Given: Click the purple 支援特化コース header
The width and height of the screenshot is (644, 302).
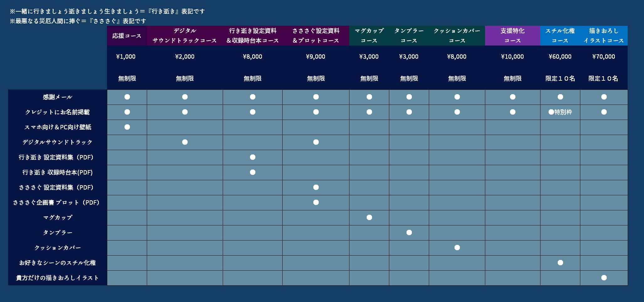Looking at the screenshot, I should coord(512,36).
